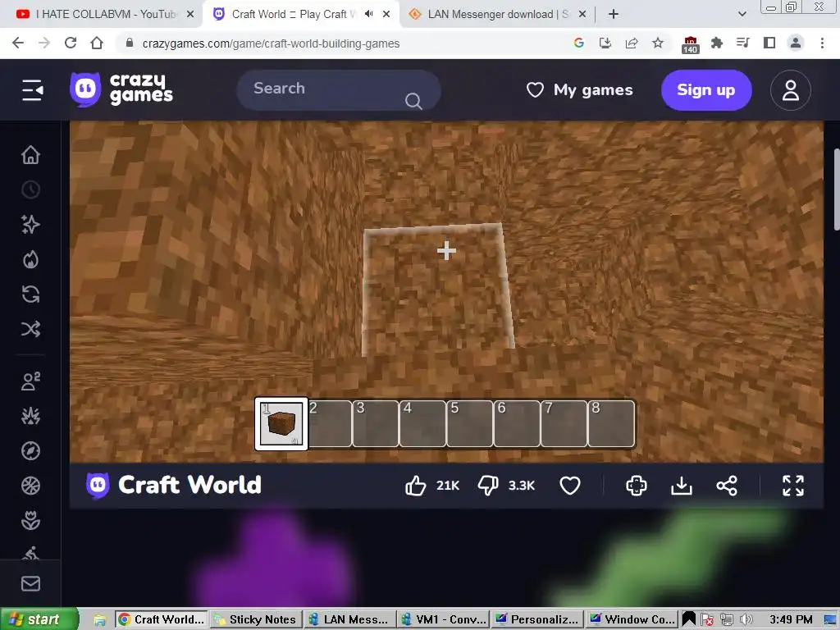Add Craft World to favorites heart
Screen dimensions: 840x630
(570, 486)
